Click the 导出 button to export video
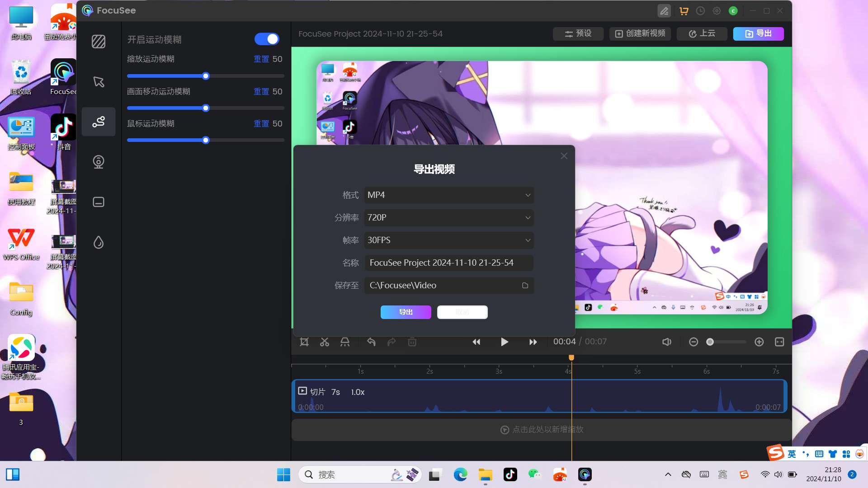 point(405,312)
